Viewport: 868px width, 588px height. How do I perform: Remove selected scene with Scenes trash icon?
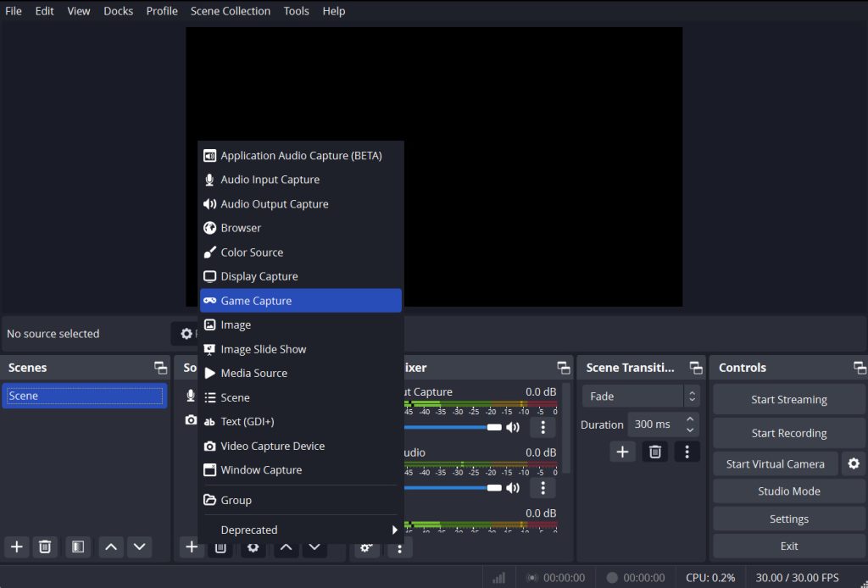coord(45,547)
